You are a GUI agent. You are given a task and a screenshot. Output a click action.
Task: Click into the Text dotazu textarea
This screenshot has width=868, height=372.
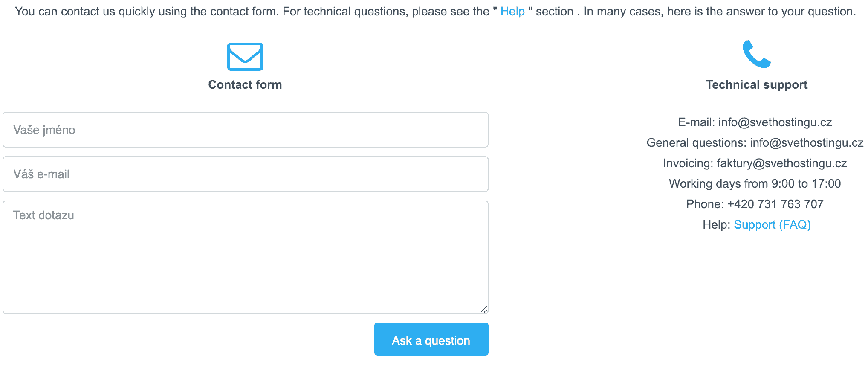click(x=246, y=257)
